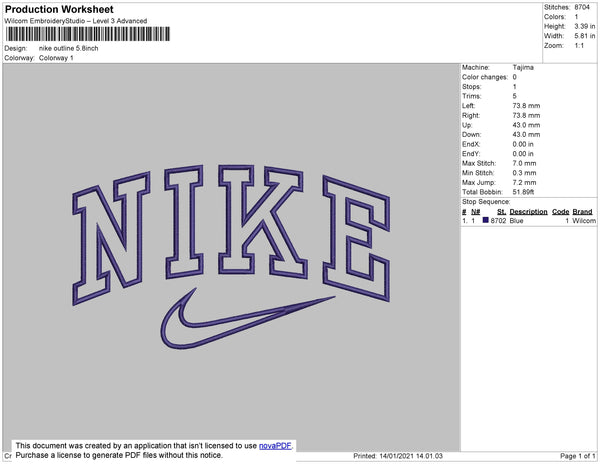Click the Height value 3.39 in

(585, 26)
